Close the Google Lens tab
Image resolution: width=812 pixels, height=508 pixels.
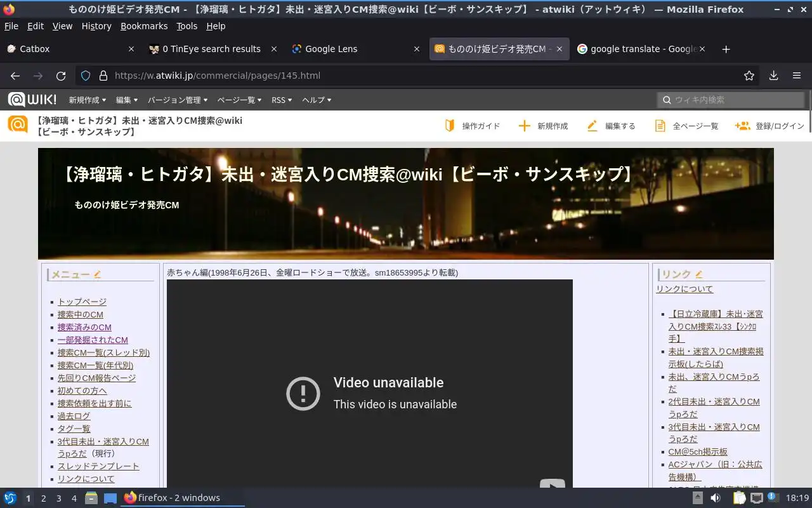tap(417, 49)
